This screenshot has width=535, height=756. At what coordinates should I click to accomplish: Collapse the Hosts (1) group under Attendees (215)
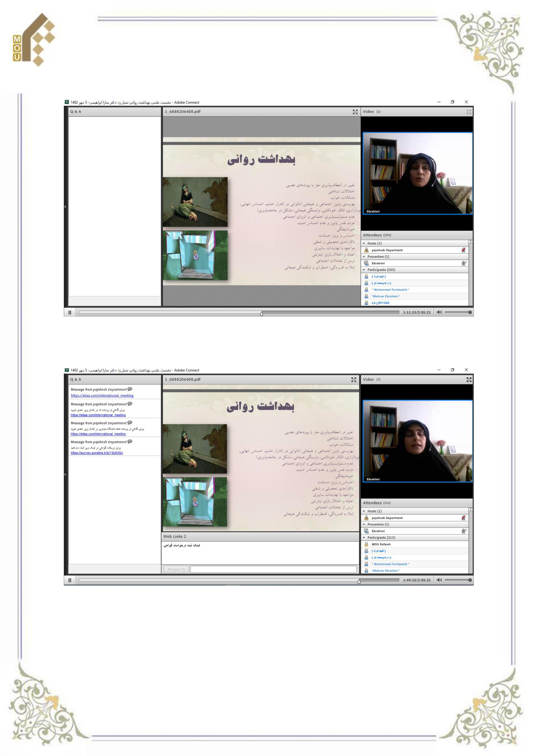pos(364,511)
